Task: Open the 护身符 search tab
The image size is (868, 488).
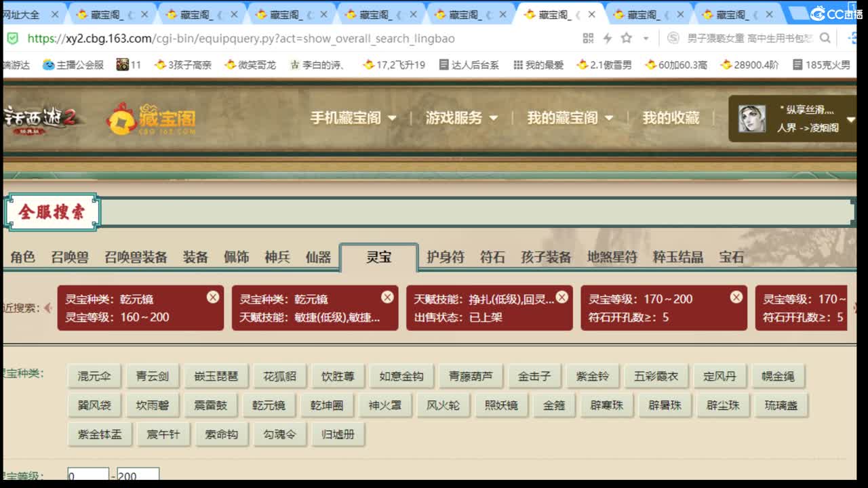Action: [446, 257]
